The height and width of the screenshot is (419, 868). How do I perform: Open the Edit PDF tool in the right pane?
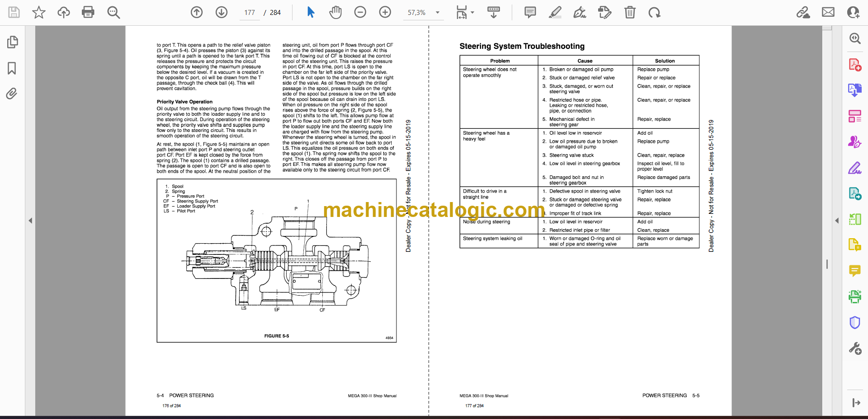point(855,245)
